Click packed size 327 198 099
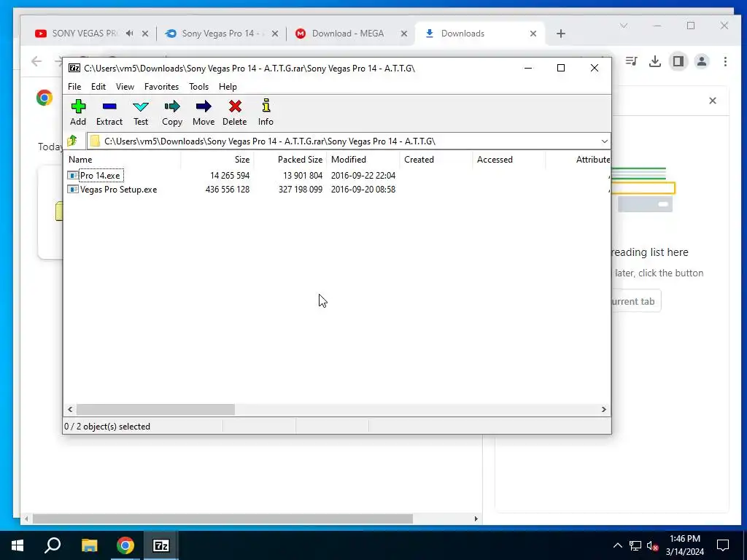Screen dimensions: 747x560 point(300,190)
